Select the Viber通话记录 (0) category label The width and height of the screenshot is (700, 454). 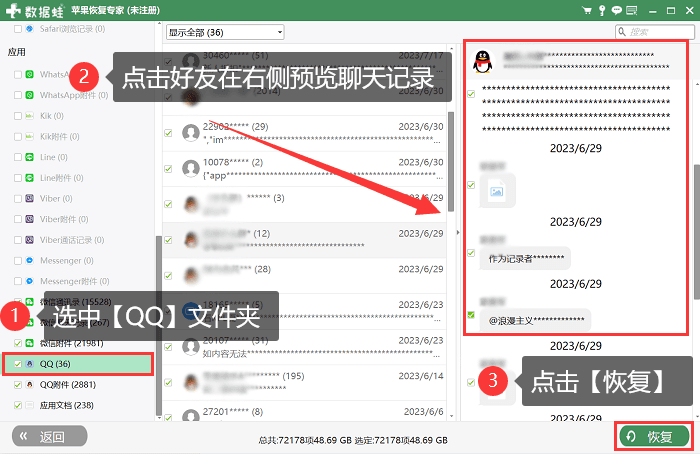click(x=72, y=240)
